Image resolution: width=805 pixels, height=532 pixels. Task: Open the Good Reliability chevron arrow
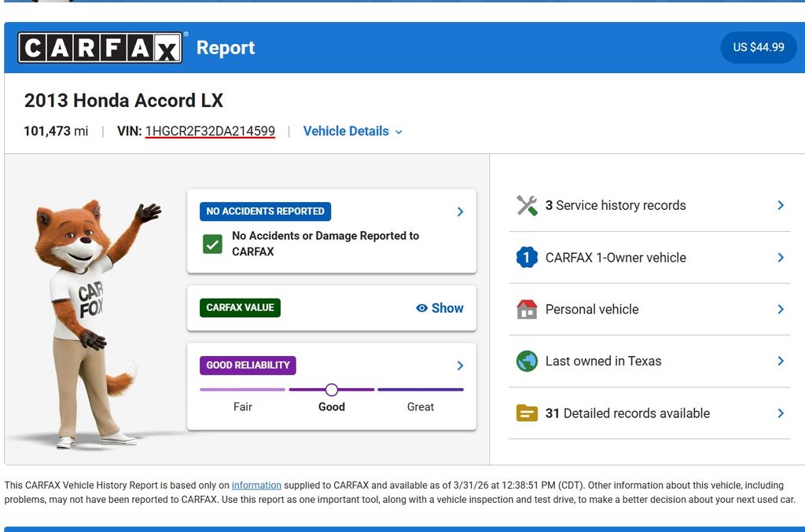(460, 365)
